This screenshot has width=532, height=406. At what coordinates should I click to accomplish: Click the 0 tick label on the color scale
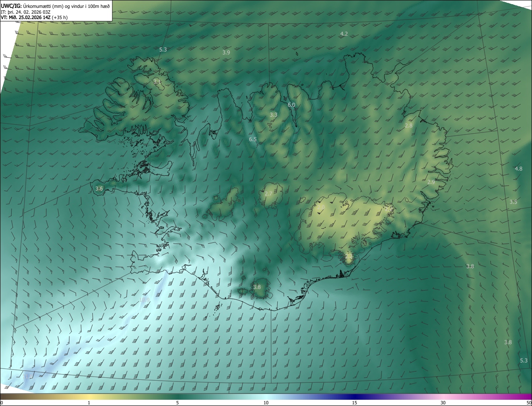point(2,403)
